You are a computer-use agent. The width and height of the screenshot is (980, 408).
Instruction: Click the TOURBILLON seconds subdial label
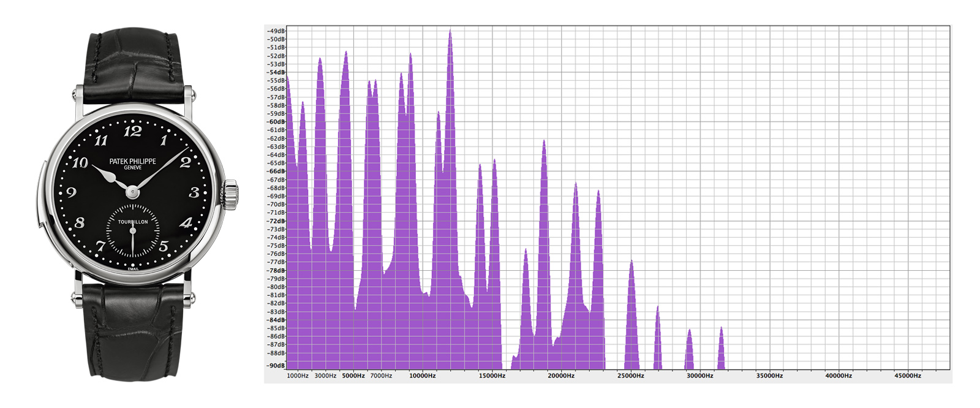[x=133, y=222]
